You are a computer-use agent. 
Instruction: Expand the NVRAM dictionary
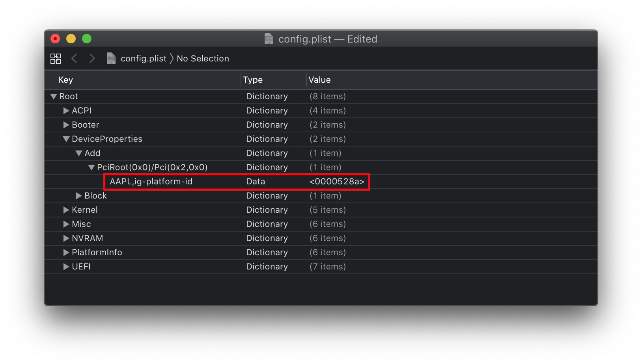65,238
